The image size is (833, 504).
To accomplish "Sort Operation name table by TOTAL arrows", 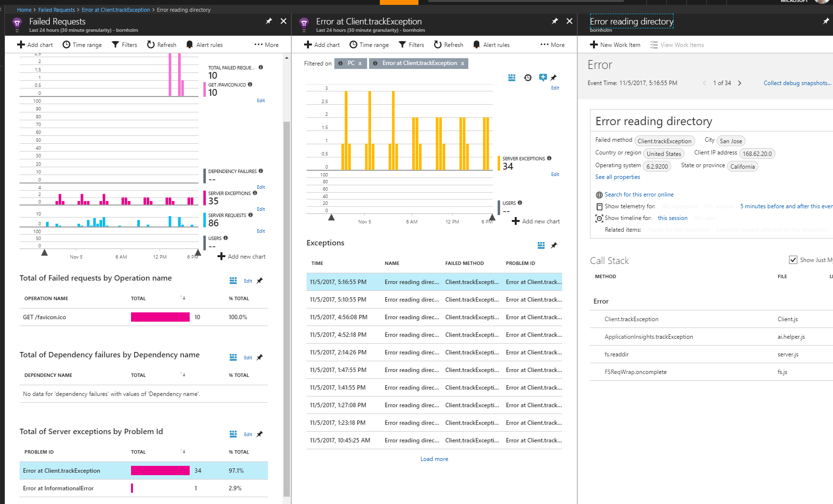I will [183, 298].
